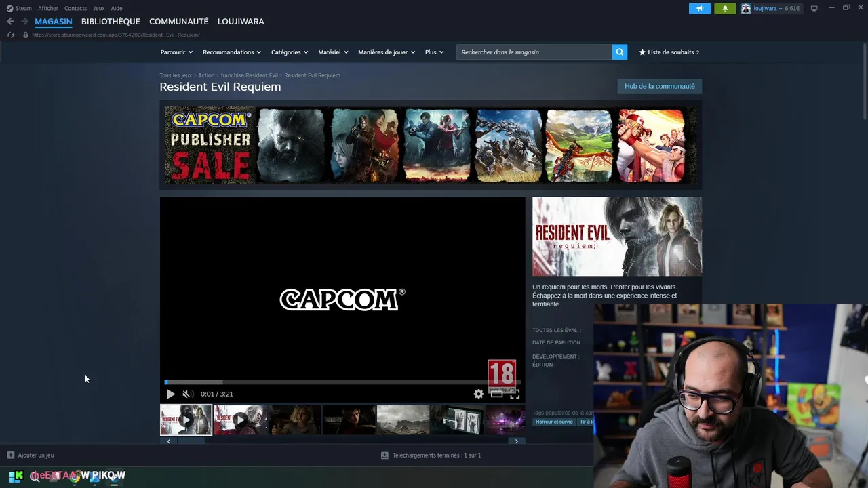Reload the store page
Viewport: 868px width, 488px height.
pyautogui.click(x=10, y=35)
